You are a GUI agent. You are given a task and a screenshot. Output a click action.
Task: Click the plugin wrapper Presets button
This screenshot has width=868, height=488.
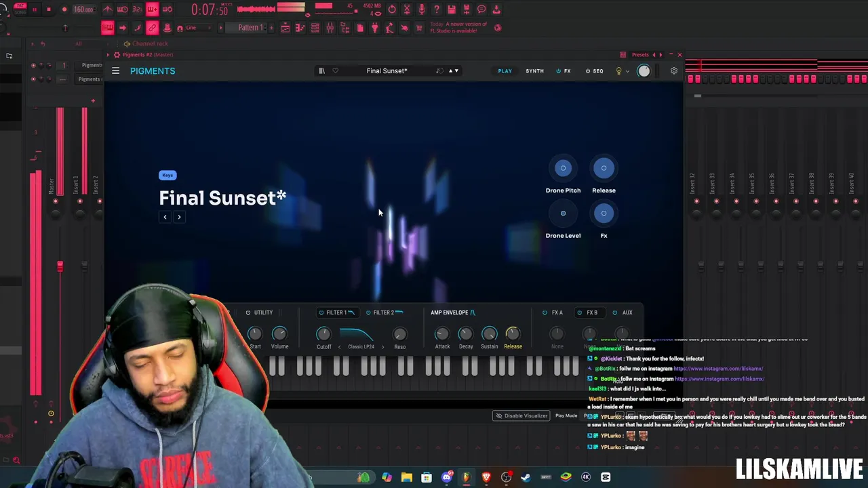click(640, 54)
